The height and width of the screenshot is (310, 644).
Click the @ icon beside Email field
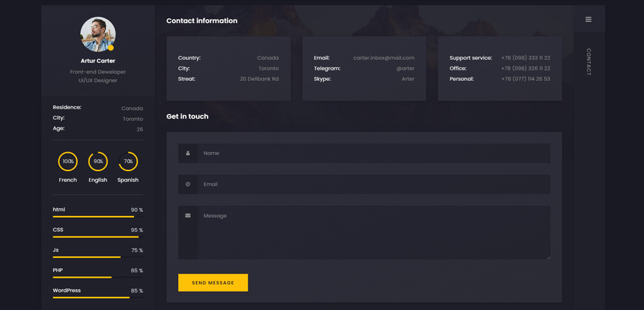(x=188, y=184)
